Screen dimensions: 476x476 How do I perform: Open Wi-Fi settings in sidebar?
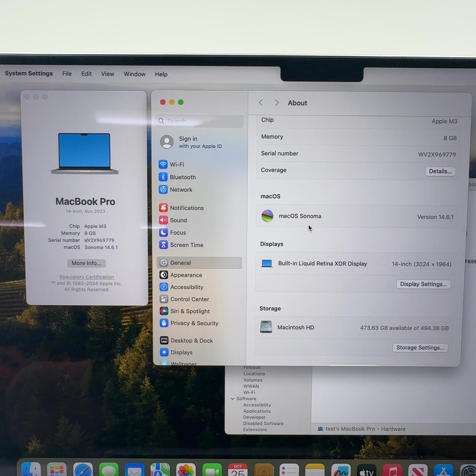coord(177,164)
